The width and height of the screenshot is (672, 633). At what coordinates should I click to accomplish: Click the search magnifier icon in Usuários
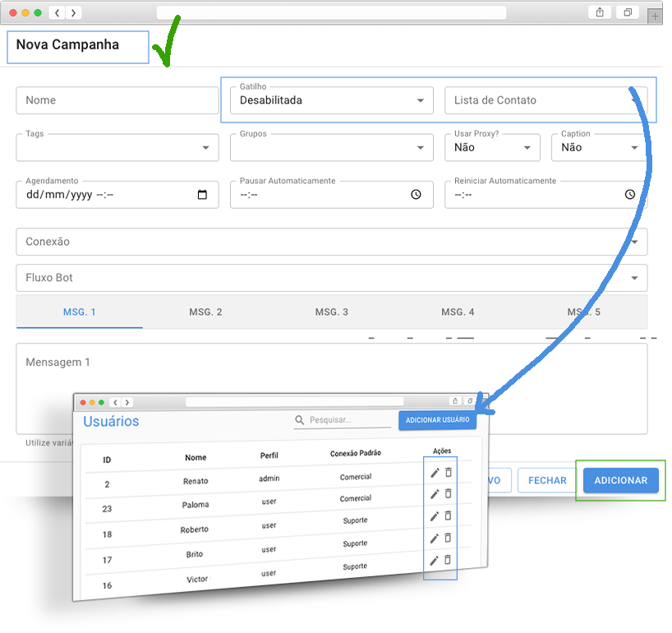(x=300, y=420)
